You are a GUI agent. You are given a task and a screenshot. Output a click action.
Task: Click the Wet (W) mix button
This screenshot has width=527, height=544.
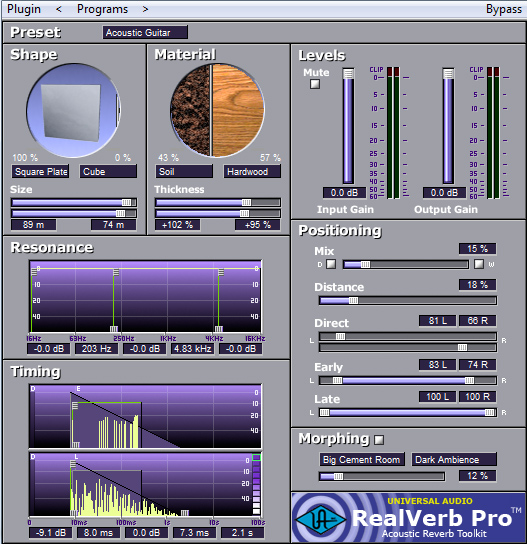pyautogui.click(x=479, y=264)
